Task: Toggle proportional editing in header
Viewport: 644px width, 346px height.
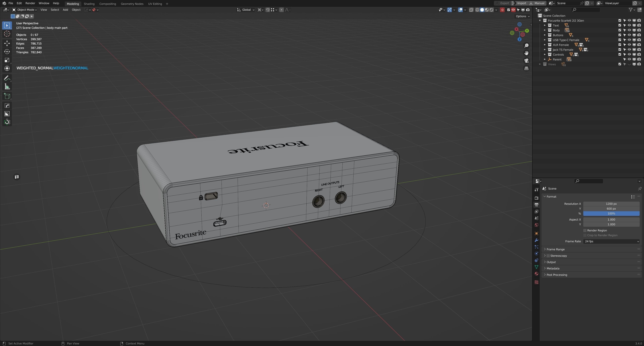Action: (x=282, y=10)
